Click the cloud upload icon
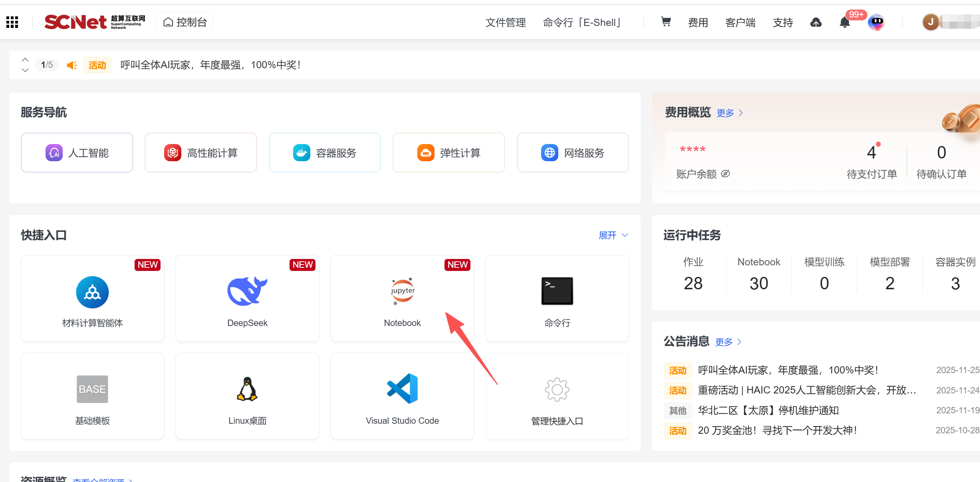Viewport: 980px width, 482px height. pyautogui.click(x=816, y=22)
